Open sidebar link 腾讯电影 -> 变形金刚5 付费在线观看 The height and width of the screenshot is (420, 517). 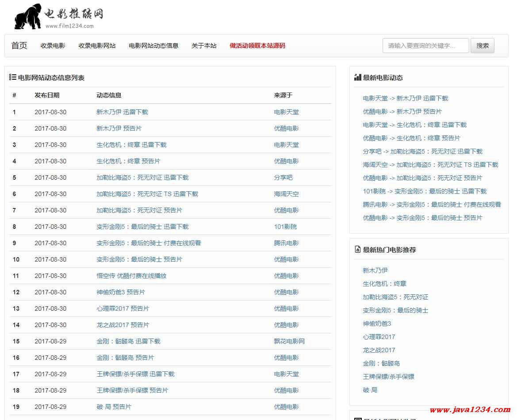(432, 204)
